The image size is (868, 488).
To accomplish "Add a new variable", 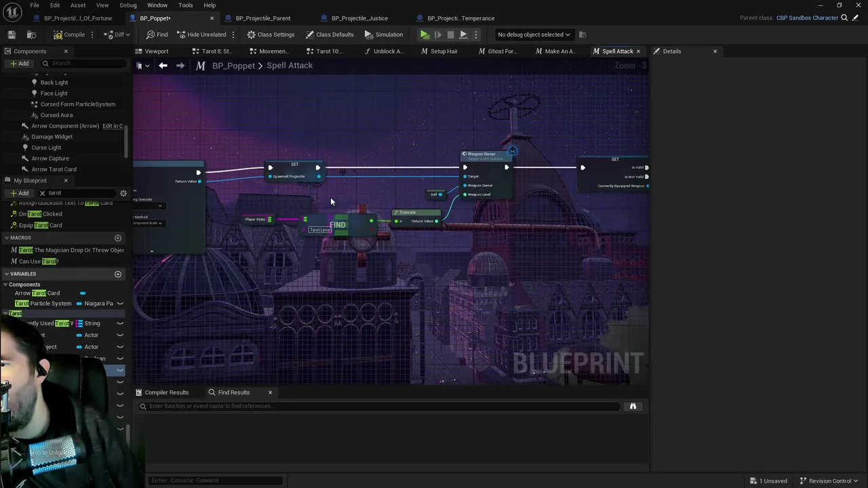I will (x=118, y=274).
